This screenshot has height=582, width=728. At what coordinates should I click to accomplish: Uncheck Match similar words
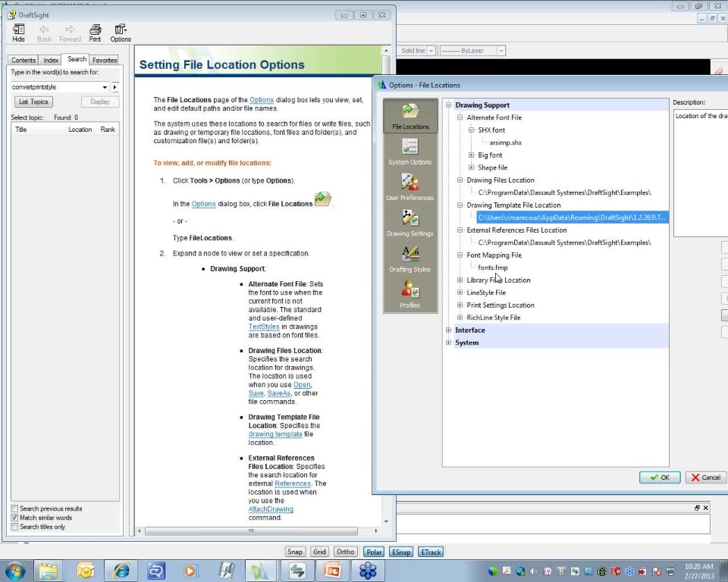click(15, 518)
